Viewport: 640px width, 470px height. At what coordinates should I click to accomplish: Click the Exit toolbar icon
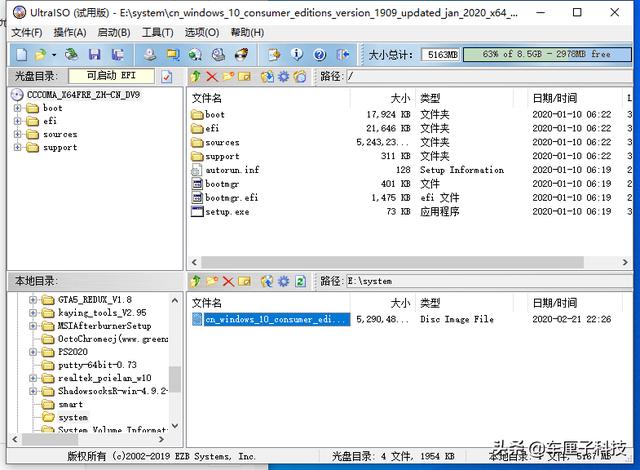[x=343, y=55]
